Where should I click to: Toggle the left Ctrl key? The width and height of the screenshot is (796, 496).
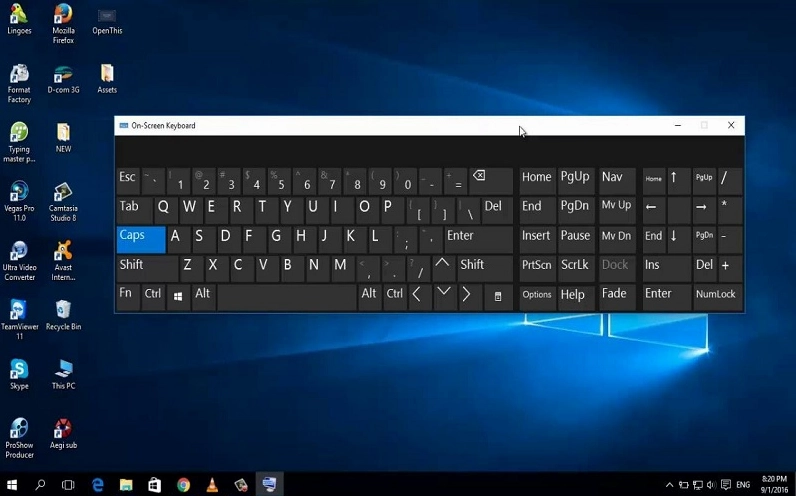(x=153, y=297)
